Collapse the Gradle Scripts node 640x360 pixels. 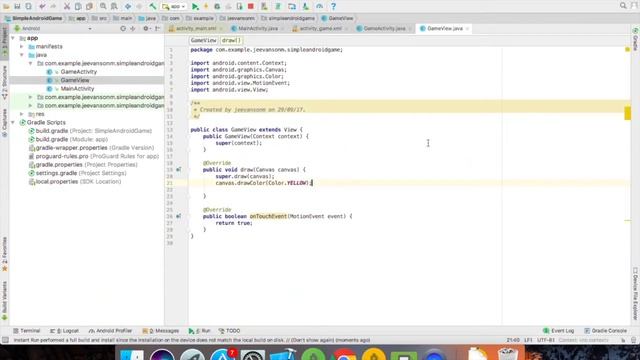13,122
